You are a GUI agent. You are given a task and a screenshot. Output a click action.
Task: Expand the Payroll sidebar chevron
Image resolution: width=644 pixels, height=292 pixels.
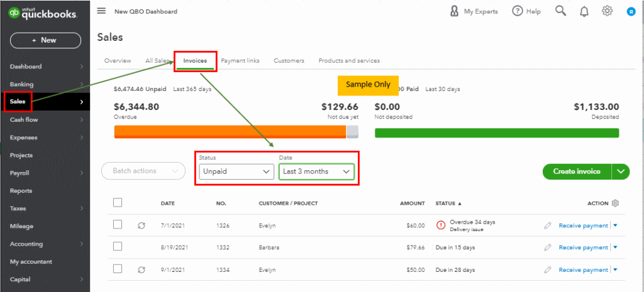(82, 173)
